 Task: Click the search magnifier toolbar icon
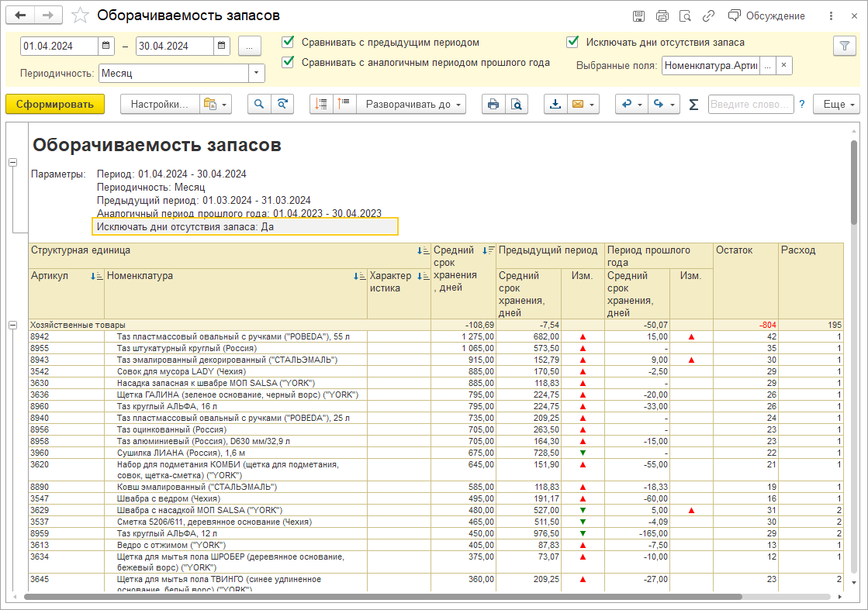(259, 104)
